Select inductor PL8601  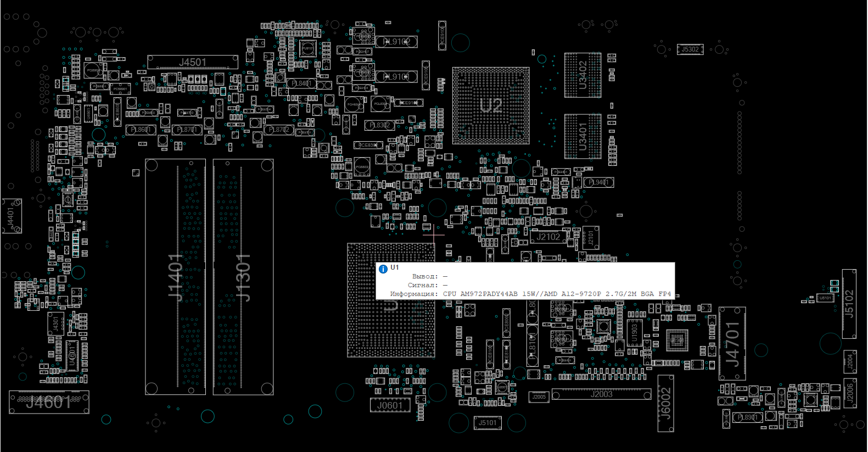click(141, 130)
